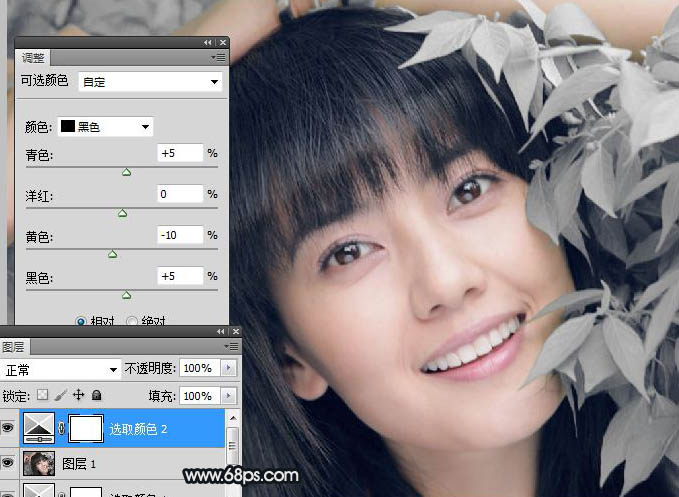679x497 pixels.
Task: Collapse the 调整 panel with double-arrow icon
Action: tap(208, 43)
